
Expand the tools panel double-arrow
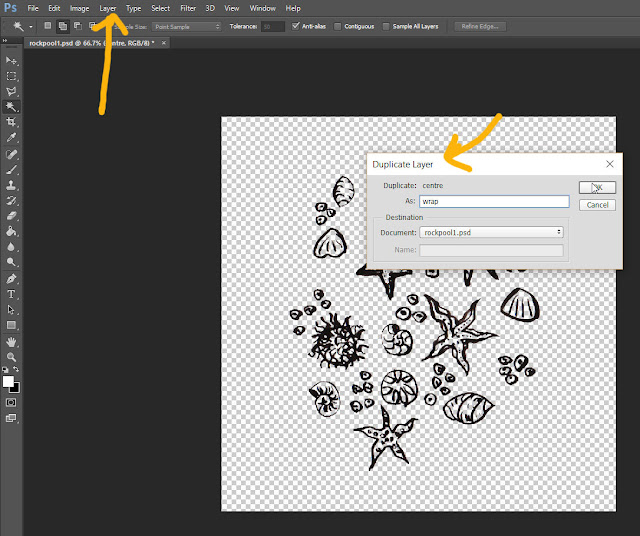click(5, 40)
